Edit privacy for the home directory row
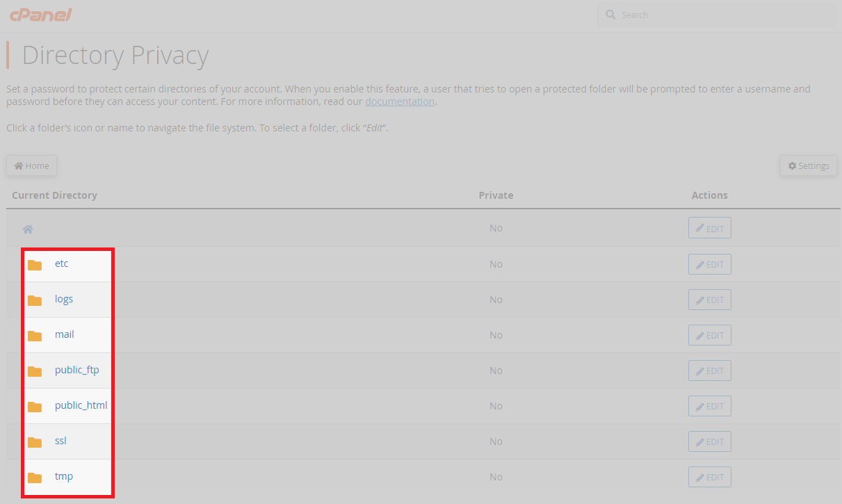The image size is (842, 504). [709, 227]
